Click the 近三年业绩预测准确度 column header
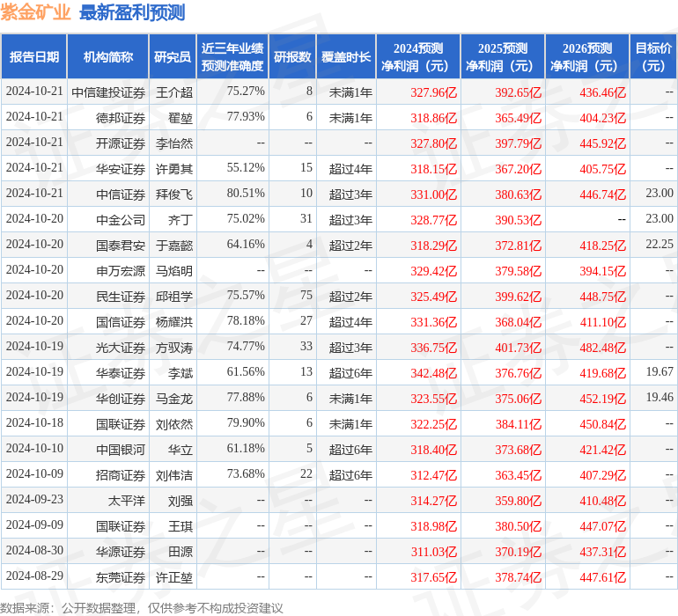This screenshot has width=678, height=616. pyautogui.click(x=232, y=56)
